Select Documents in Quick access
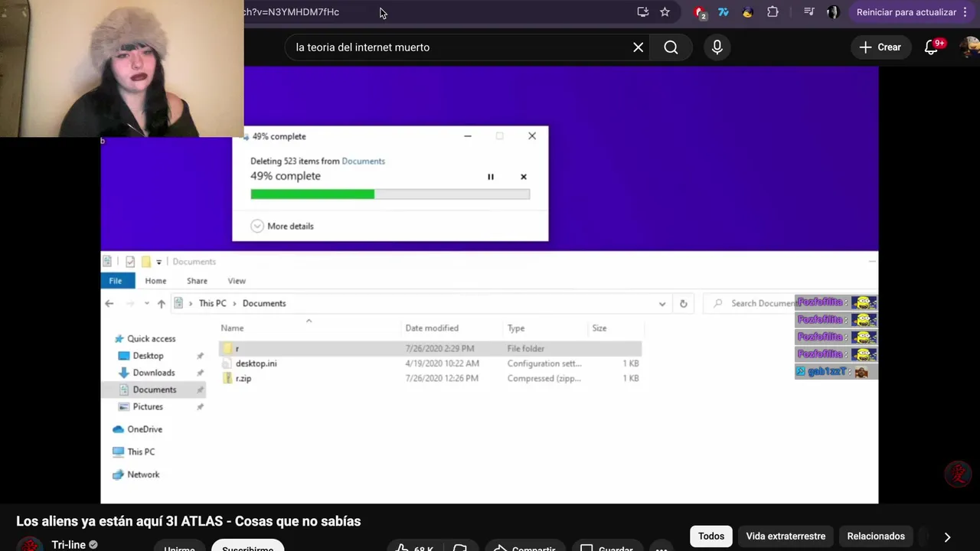The image size is (980, 551). click(x=153, y=390)
